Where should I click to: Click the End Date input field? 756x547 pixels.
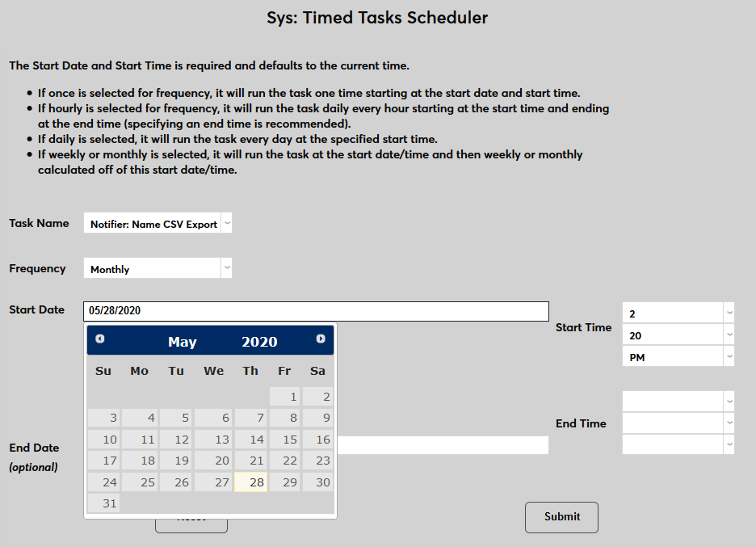[443, 445]
